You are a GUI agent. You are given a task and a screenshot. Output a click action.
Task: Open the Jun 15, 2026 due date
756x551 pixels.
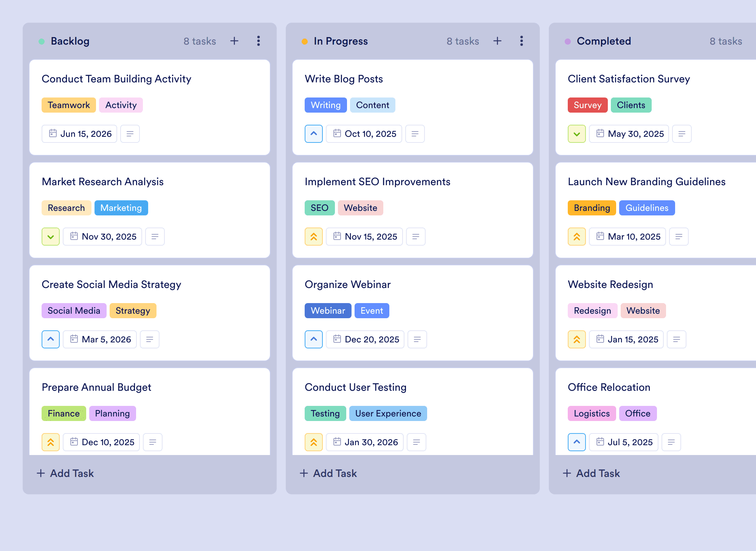79,134
